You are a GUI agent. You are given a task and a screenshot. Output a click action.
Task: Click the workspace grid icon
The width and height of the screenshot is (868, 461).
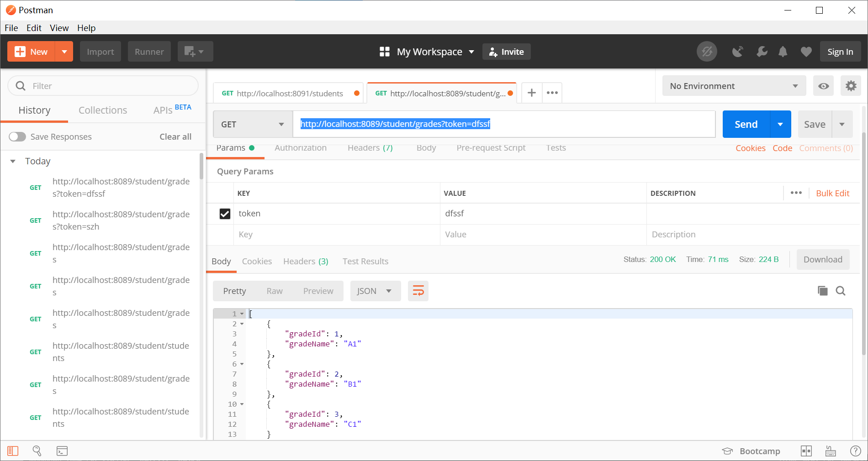click(x=385, y=52)
